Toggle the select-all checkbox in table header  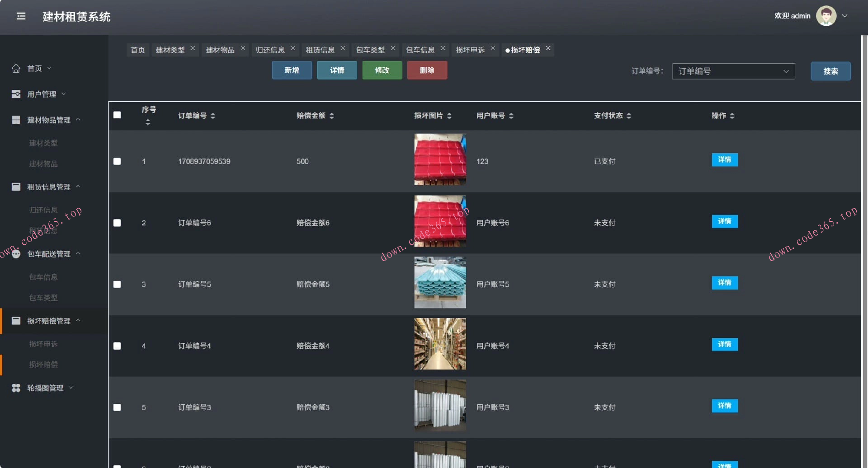click(x=117, y=115)
